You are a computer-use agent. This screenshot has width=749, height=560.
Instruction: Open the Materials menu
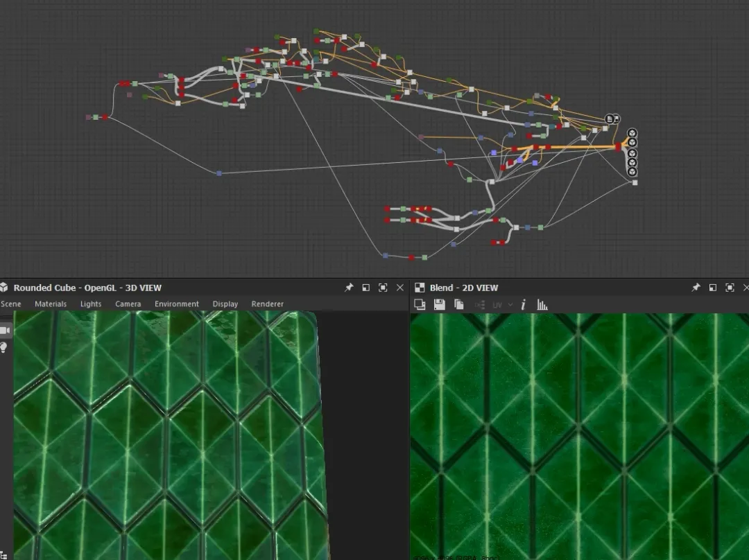pos(51,304)
